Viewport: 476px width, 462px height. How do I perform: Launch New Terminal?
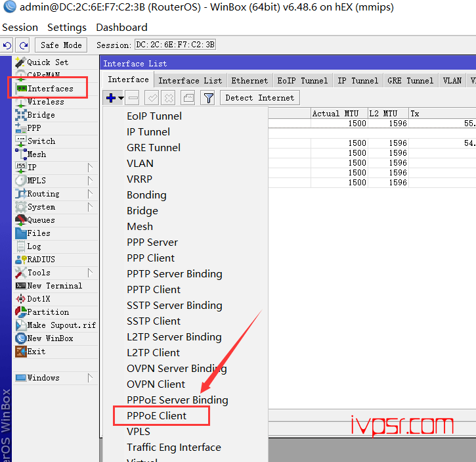coord(56,286)
